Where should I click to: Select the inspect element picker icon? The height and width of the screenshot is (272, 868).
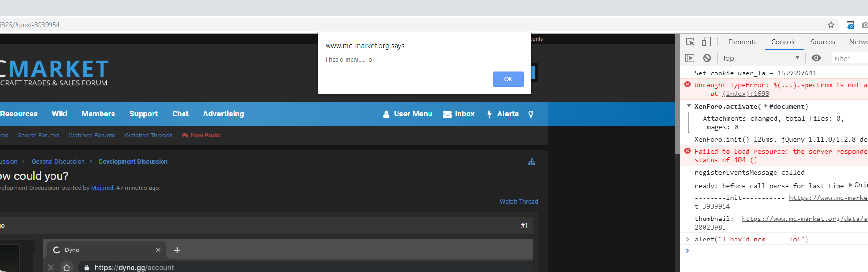point(690,42)
